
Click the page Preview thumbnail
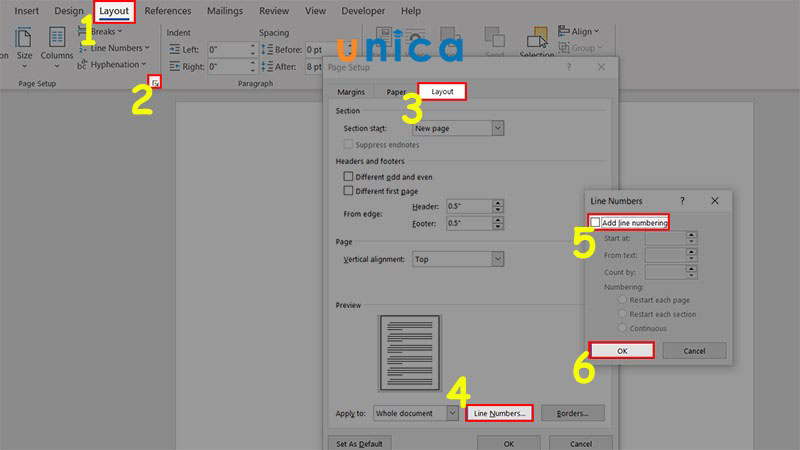(409, 353)
